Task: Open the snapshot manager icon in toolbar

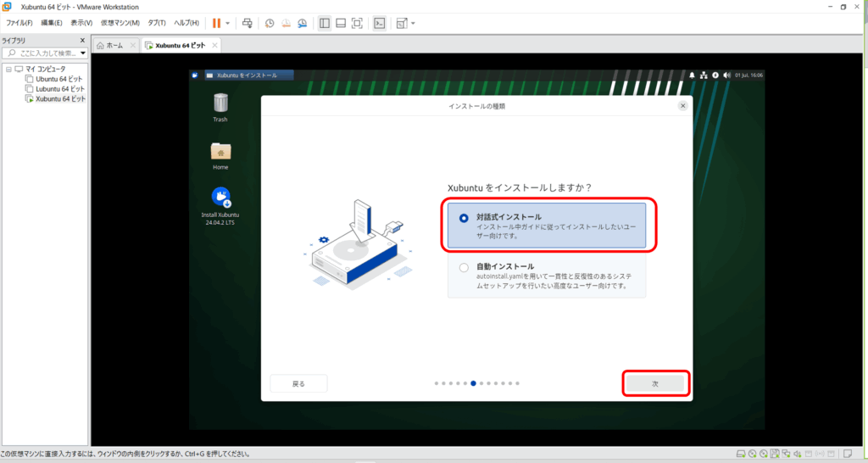Action: pyautogui.click(x=302, y=23)
